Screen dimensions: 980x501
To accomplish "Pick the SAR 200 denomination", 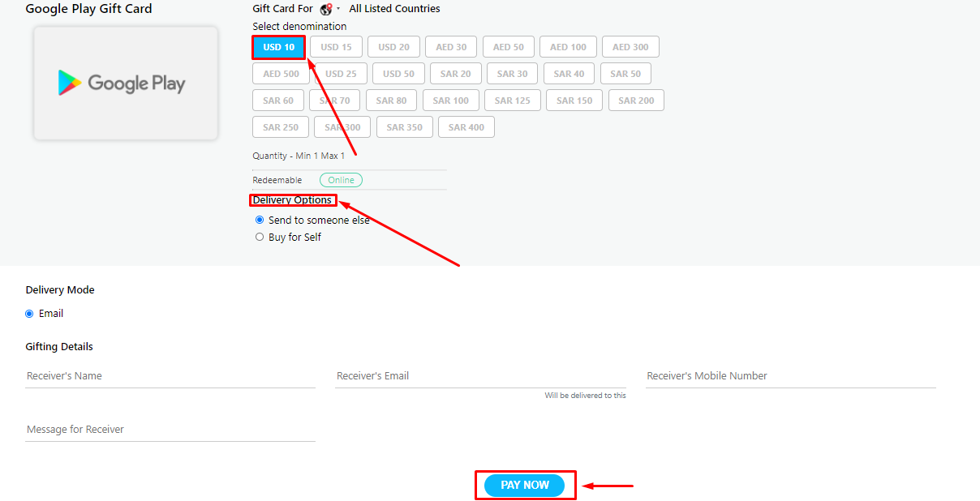I will click(636, 101).
